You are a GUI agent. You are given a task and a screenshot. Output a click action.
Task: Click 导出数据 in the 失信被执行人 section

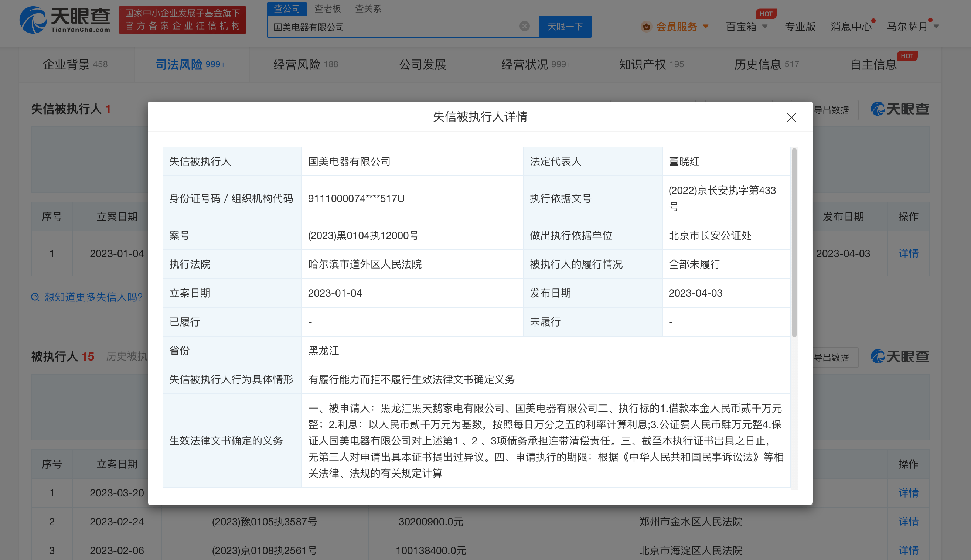point(831,110)
